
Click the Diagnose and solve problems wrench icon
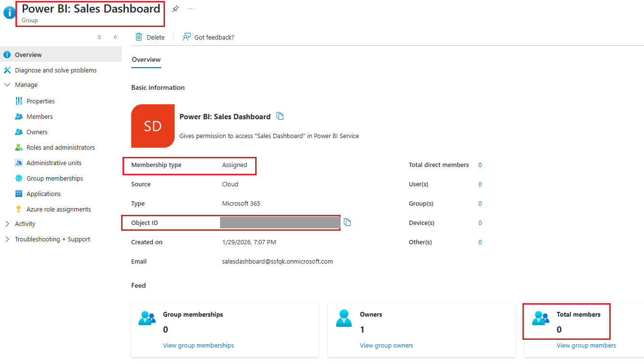7,70
